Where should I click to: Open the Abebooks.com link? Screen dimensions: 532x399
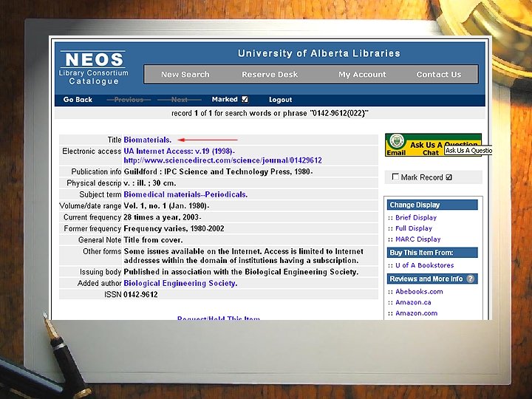(419, 291)
